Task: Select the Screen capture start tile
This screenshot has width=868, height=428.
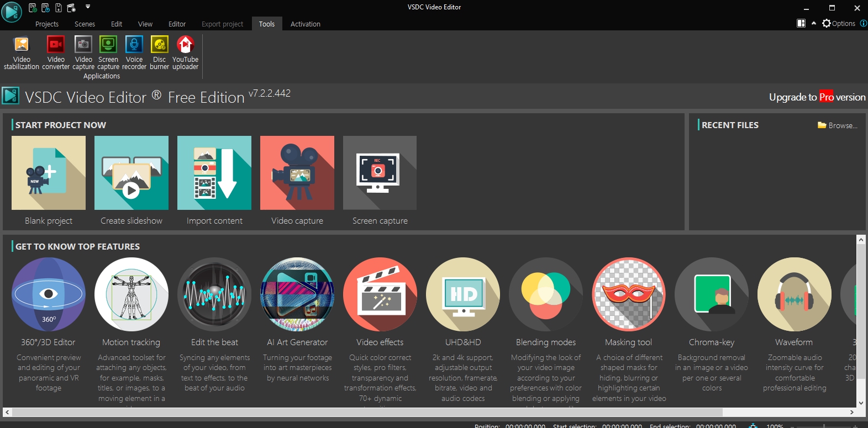Action: click(x=380, y=173)
